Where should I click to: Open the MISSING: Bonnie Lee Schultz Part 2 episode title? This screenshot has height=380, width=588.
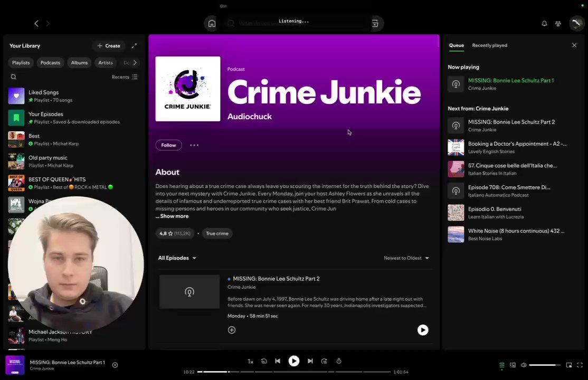pyautogui.click(x=276, y=279)
